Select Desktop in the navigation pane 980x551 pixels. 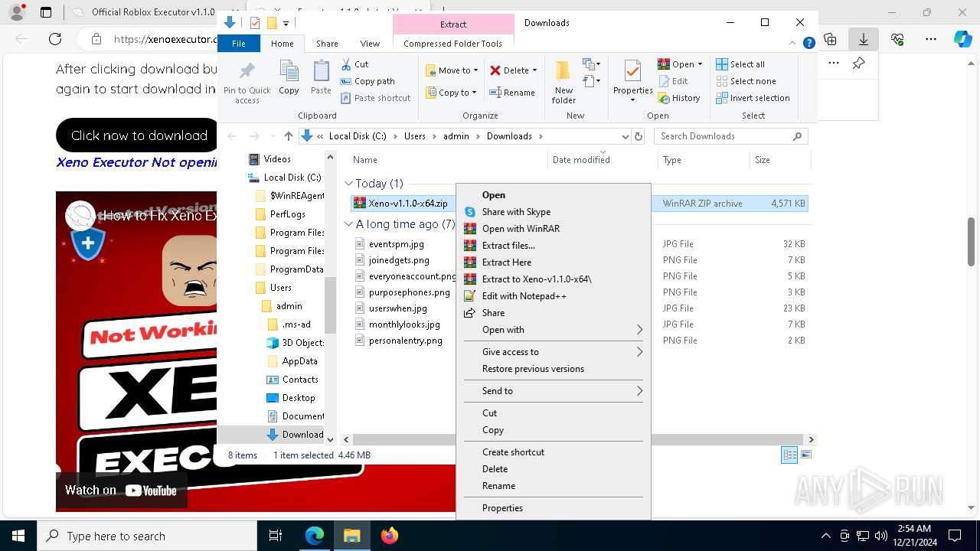(298, 398)
